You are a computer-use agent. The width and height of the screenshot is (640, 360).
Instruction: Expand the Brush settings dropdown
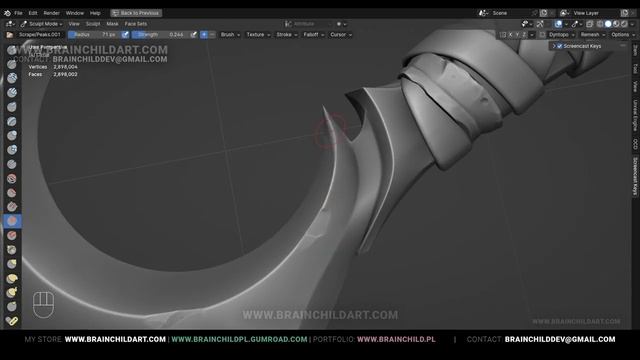tap(230, 35)
